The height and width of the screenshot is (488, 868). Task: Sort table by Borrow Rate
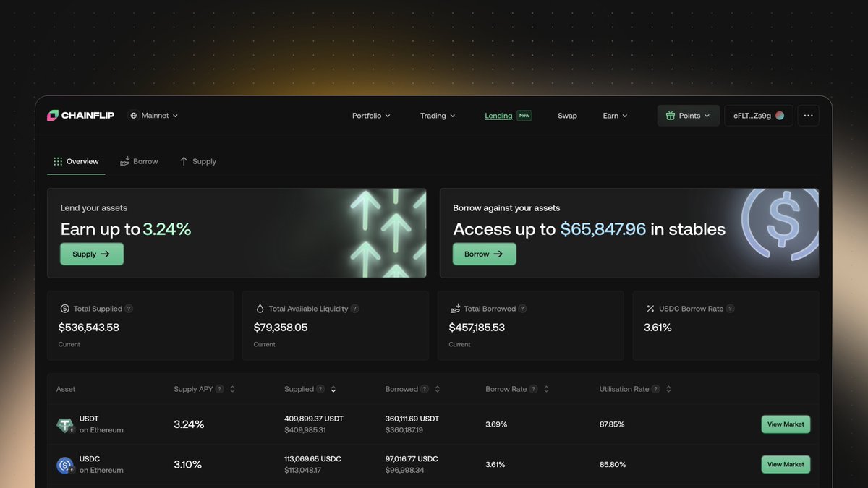click(546, 389)
